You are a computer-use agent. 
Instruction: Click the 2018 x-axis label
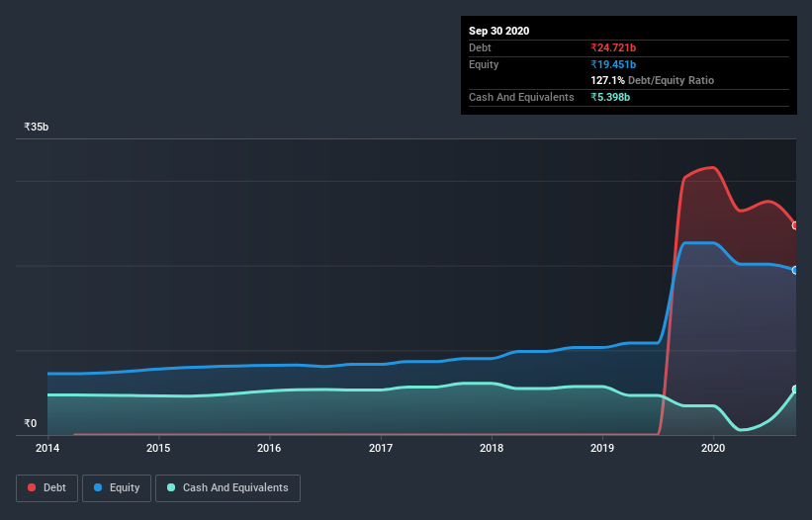tap(492, 448)
